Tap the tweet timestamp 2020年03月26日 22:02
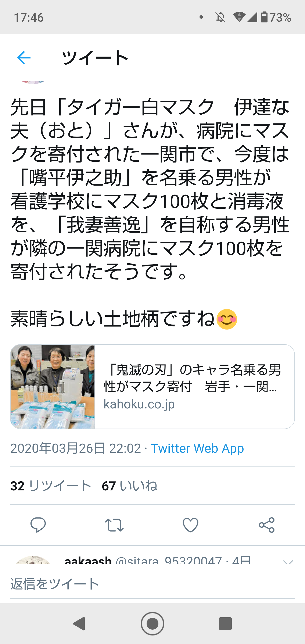305x644 pixels. pyautogui.click(x=75, y=448)
